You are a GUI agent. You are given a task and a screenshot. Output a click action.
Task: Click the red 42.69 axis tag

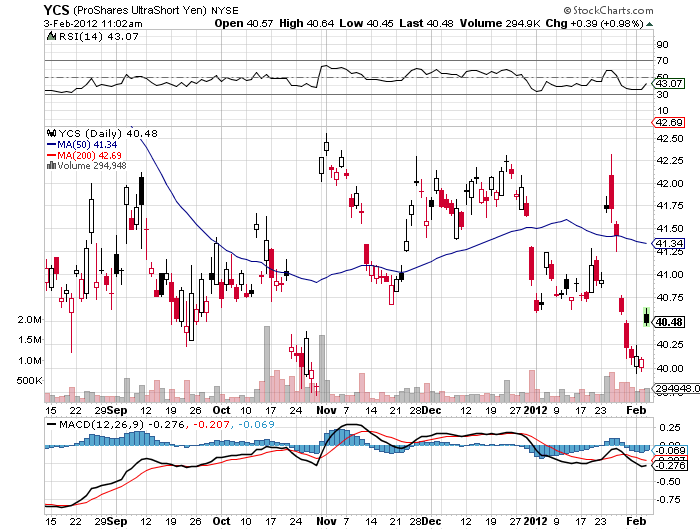pyautogui.click(x=668, y=122)
